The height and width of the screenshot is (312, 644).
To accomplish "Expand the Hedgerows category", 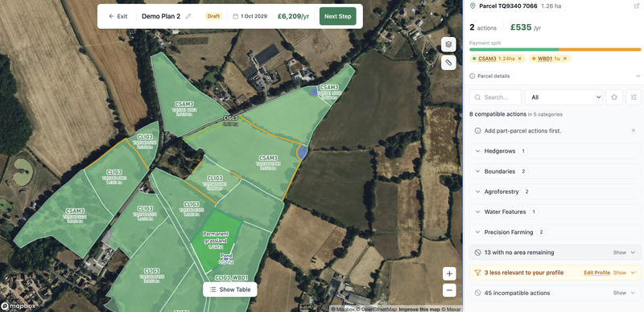I will (x=555, y=151).
